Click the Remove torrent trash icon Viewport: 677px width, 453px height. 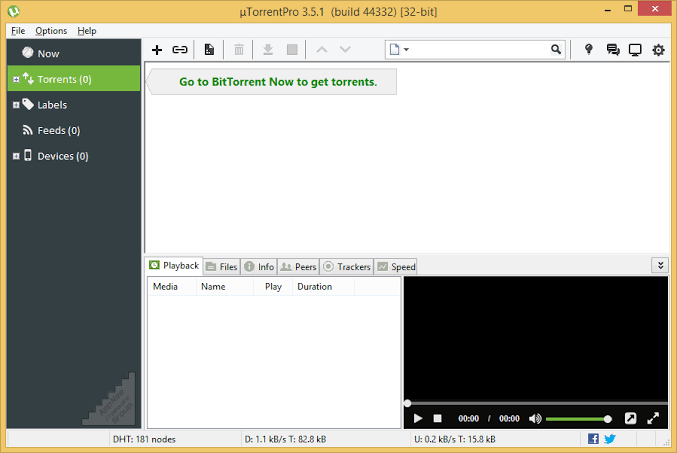239,50
